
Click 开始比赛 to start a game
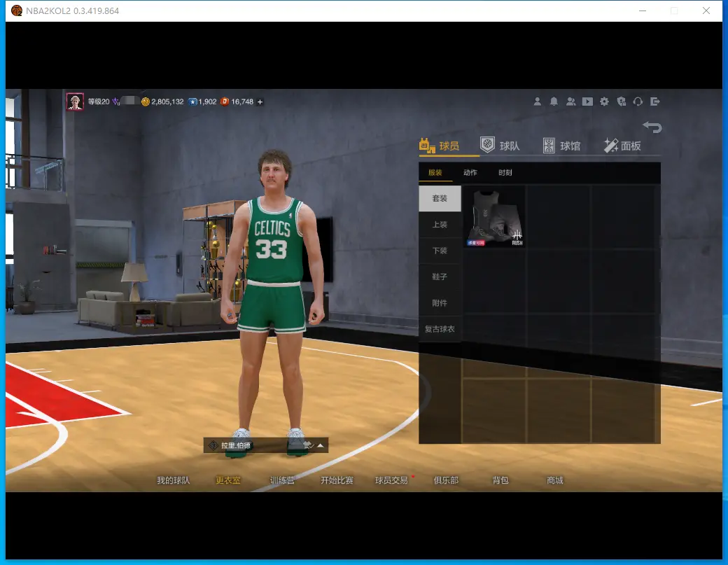click(337, 480)
